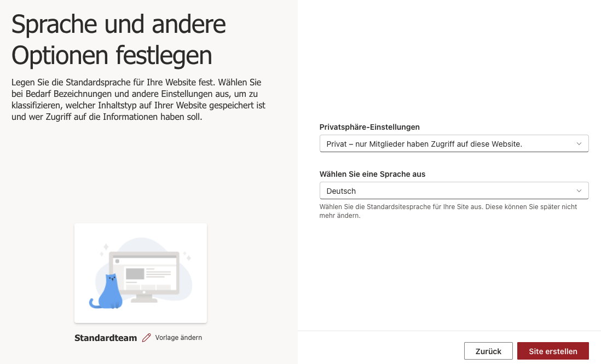Click the pencil icon beside Standardteam
The image size is (601, 364).
pos(146,338)
